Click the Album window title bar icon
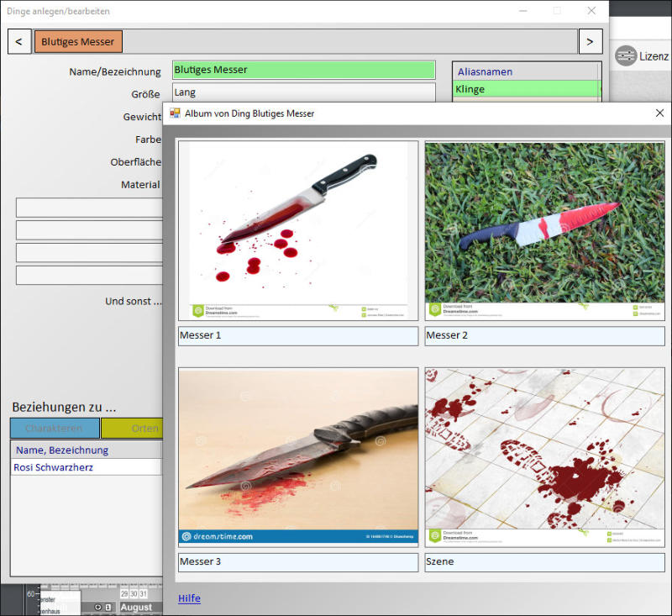The height and width of the screenshot is (616, 672). 175,113
